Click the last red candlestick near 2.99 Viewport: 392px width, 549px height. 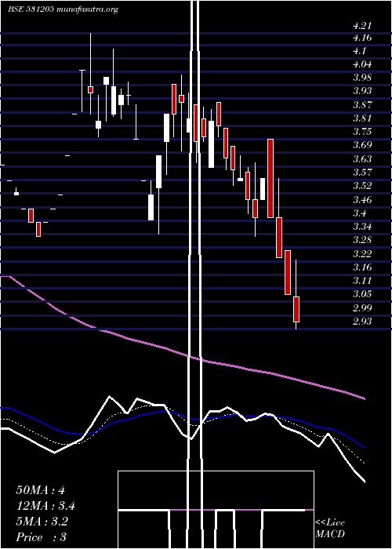[x=296, y=309]
